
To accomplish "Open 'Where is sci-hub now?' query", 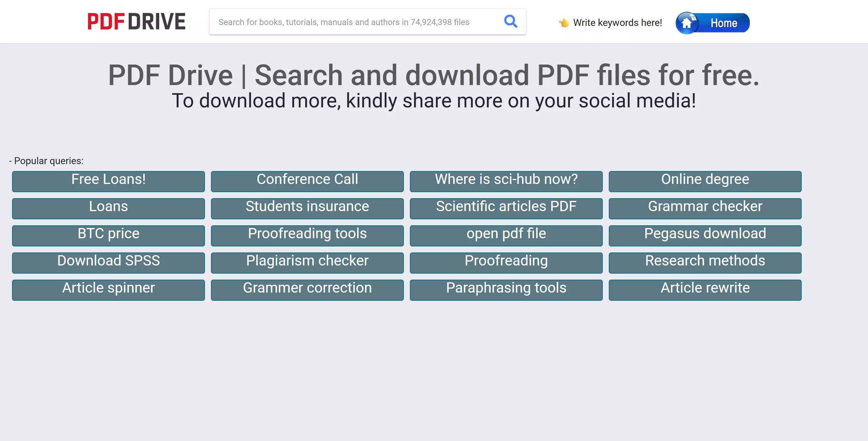I will pyautogui.click(x=506, y=181).
